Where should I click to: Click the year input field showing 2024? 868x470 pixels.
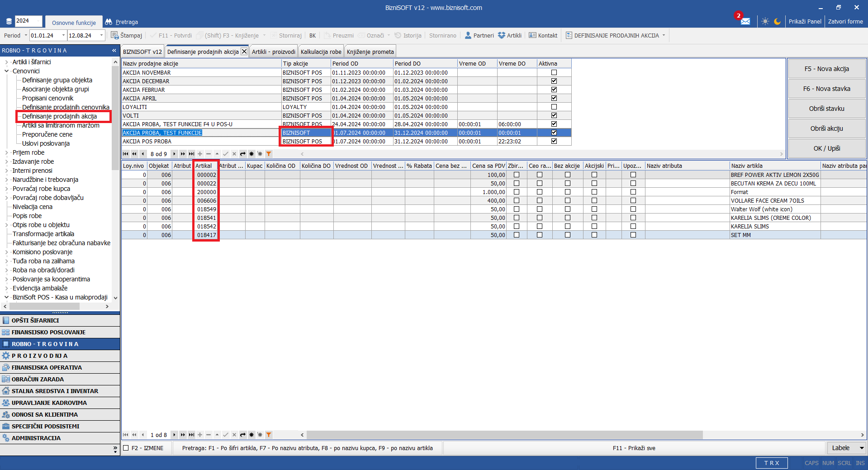[28, 21]
